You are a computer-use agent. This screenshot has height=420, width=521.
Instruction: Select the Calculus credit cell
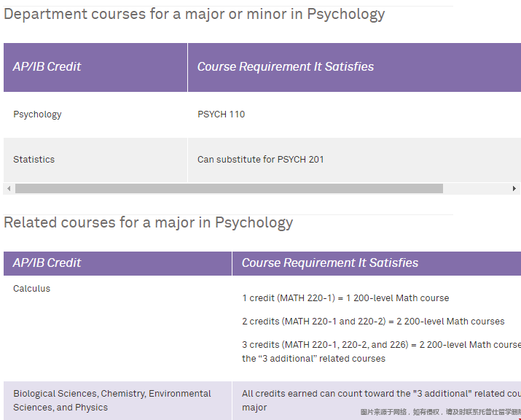pos(31,288)
